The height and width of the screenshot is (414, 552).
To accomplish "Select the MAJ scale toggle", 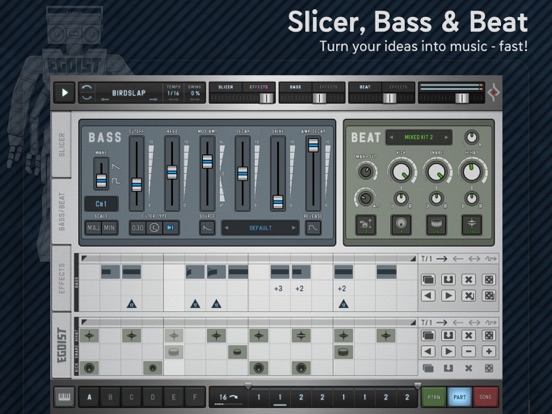I will [x=93, y=228].
